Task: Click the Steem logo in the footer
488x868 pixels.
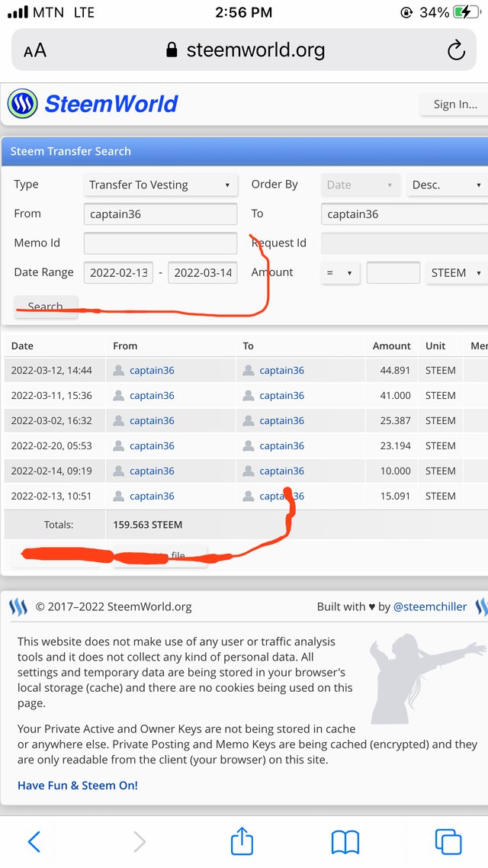Action: (x=18, y=606)
